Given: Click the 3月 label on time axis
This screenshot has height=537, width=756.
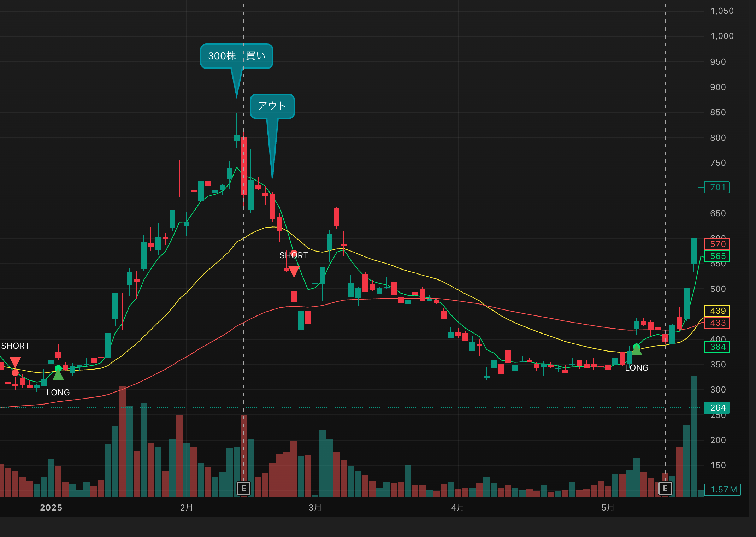Looking at the screenshot, I should [x=315, y=508].
